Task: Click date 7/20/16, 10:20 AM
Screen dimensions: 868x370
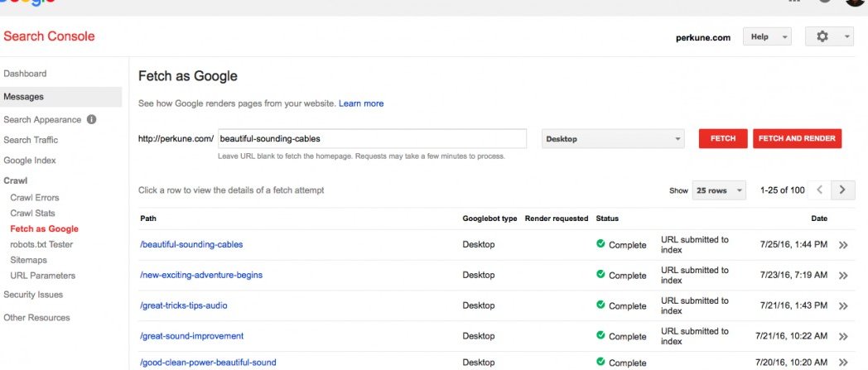Action: [792, 363]
